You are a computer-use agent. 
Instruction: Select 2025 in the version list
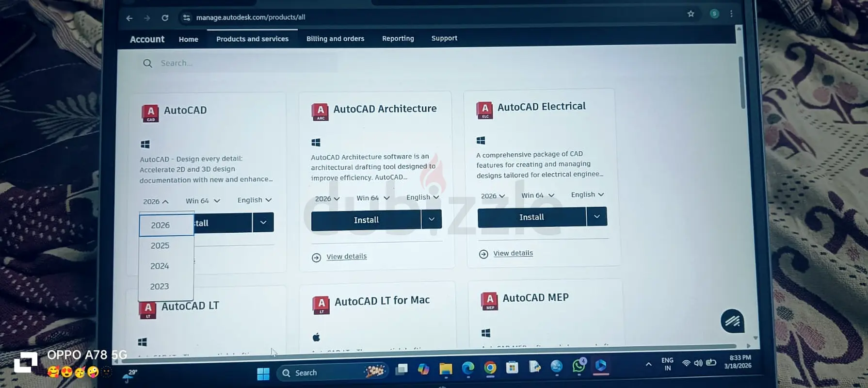166,246
